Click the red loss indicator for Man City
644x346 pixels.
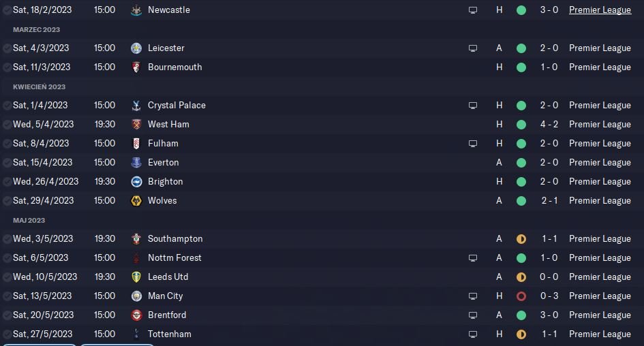coord(521,296)
